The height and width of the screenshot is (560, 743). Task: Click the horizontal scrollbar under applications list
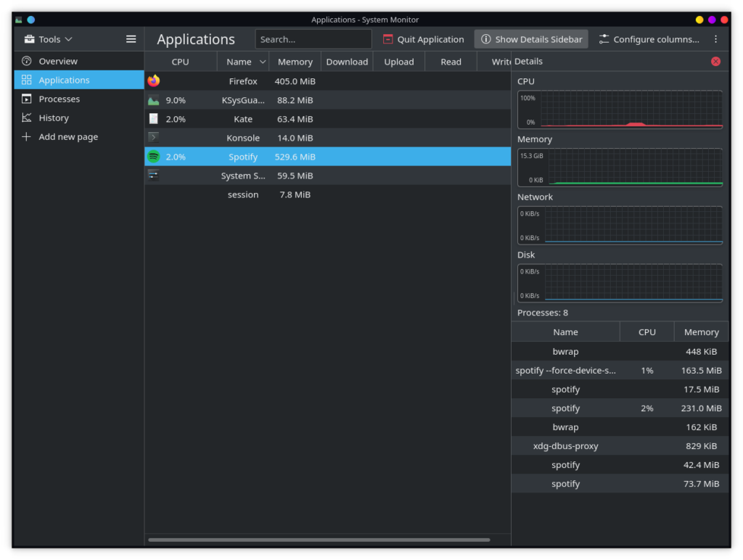click(319, 540)
